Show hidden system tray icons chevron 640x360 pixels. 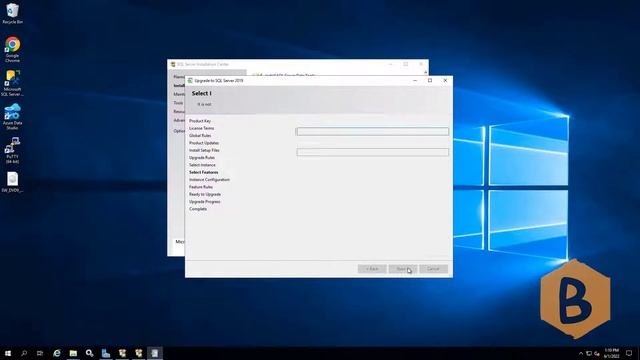[581, 353]
